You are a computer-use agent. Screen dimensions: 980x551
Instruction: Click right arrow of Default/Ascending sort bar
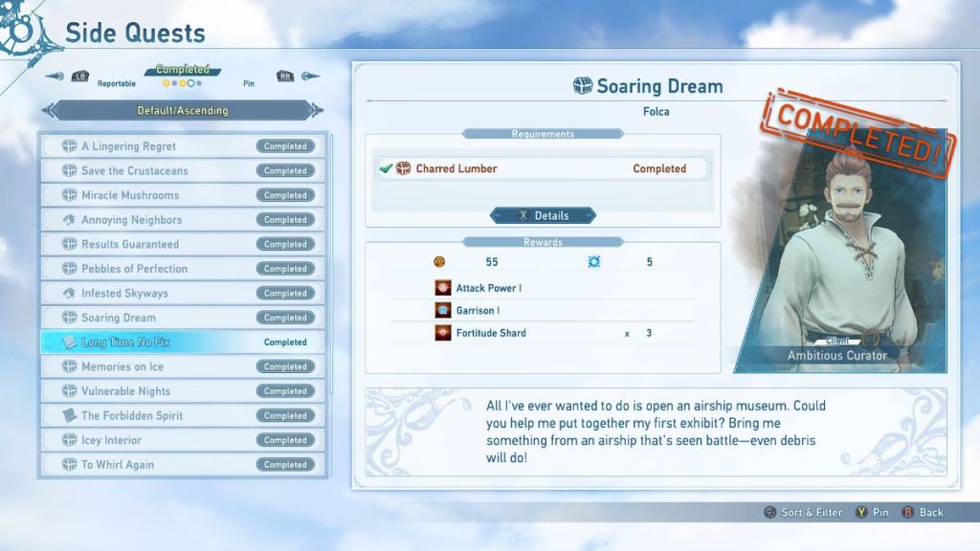[315, 111]
